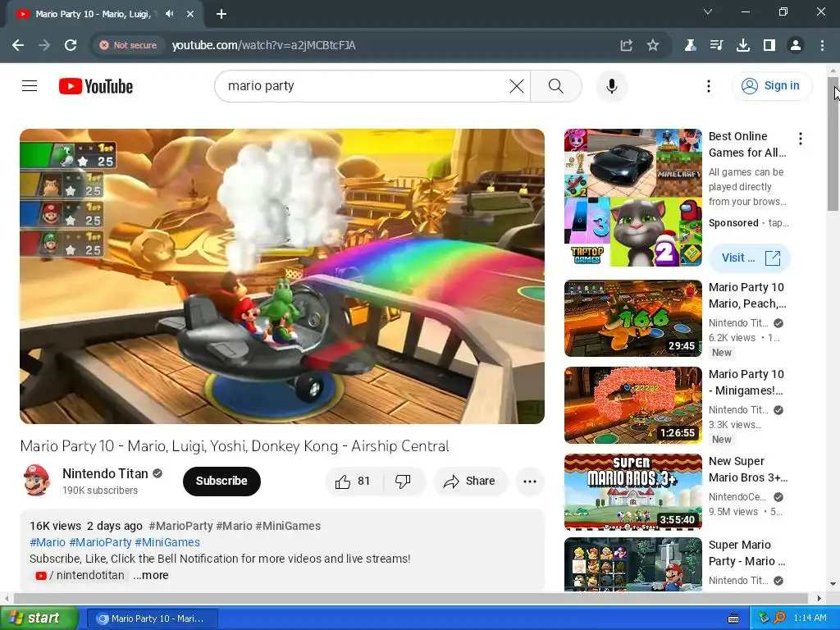Open Chrome Labs flask icon
The height and width of the screenshot is (630, 840).
click(690, 46)
